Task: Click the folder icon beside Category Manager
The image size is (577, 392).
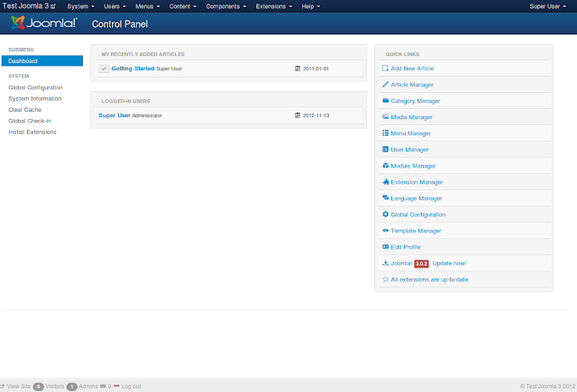Action: [385, 100]
